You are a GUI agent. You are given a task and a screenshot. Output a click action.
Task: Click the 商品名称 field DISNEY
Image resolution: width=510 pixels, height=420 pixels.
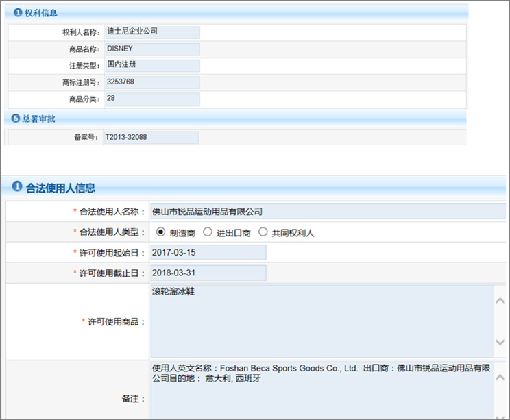153,49
